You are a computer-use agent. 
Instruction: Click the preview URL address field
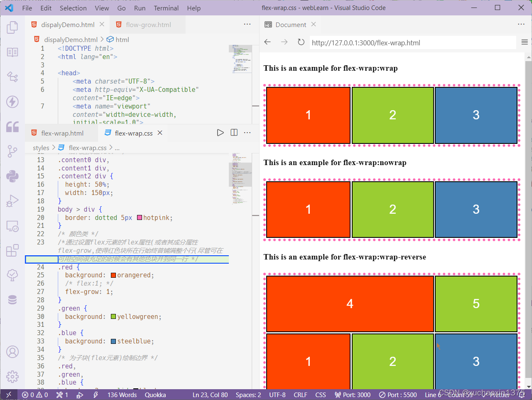click(x=412, y=42)
